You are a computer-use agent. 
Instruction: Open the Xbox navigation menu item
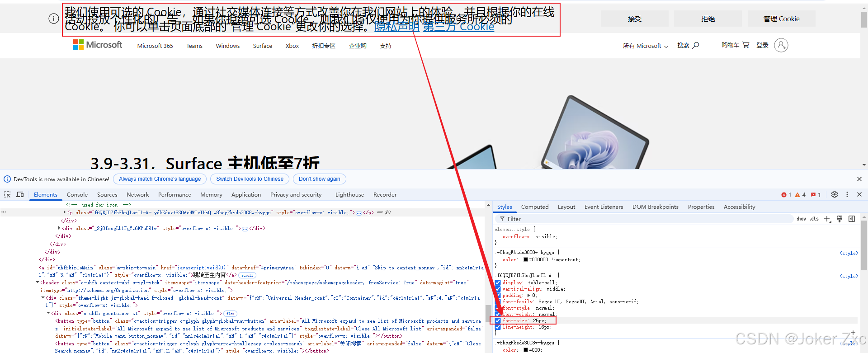pos(292,46)
